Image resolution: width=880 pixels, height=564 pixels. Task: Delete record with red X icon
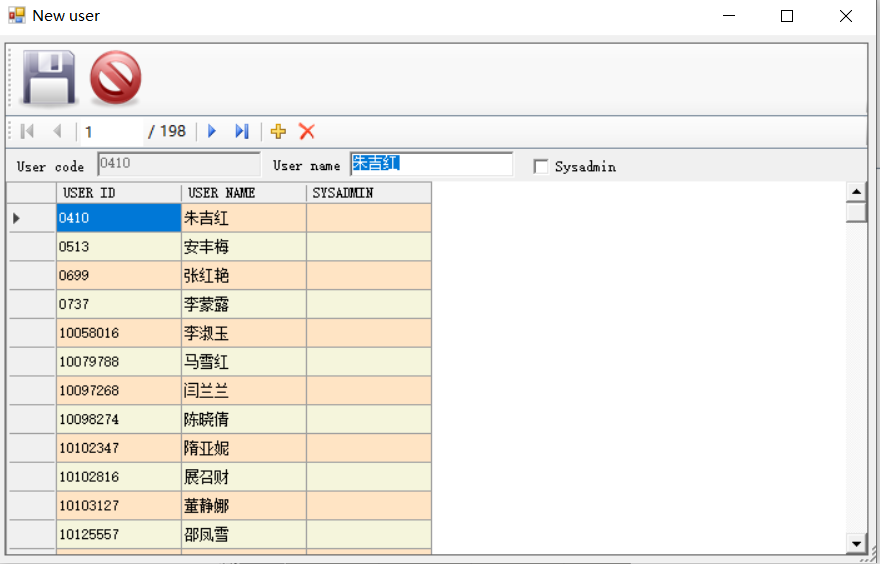307,131
